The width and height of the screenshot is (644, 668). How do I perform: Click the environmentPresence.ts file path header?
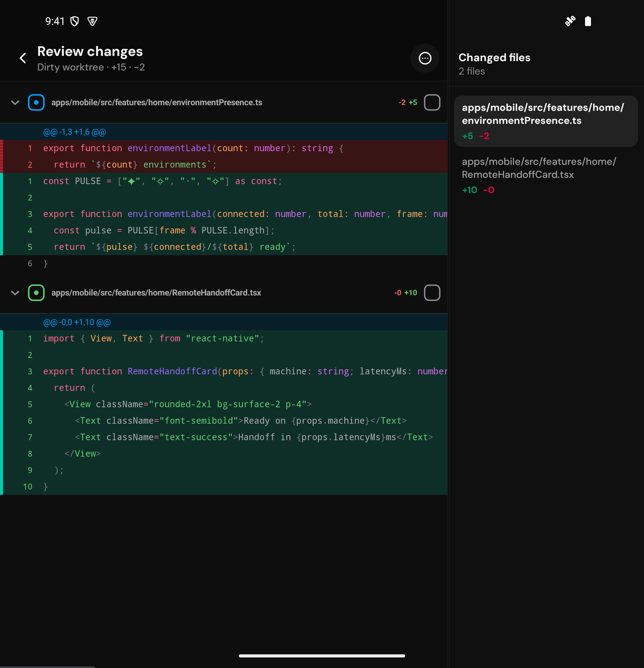pyautogui.click(x=157, y=102)
